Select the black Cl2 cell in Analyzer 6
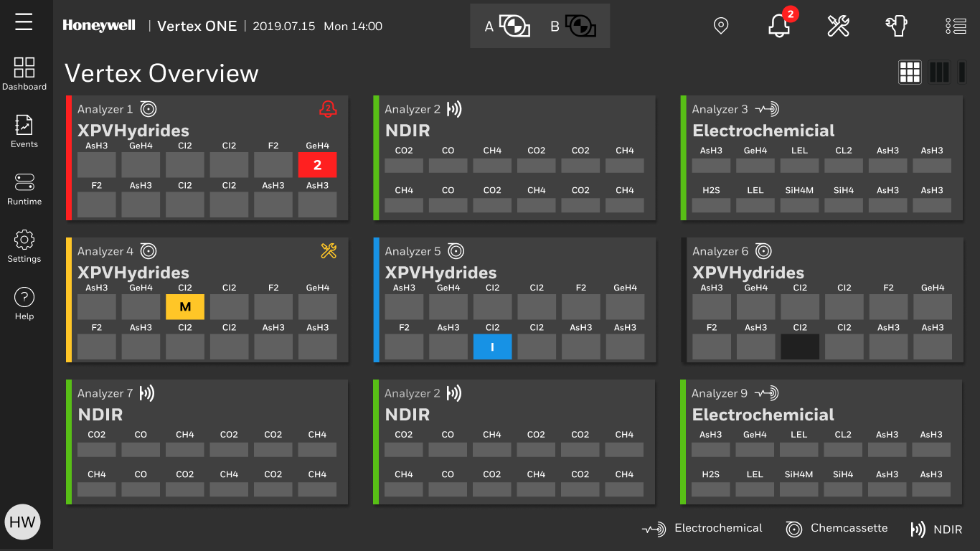Image resolution: width=980 pixels, height=551 pixels. coord(800,347)
